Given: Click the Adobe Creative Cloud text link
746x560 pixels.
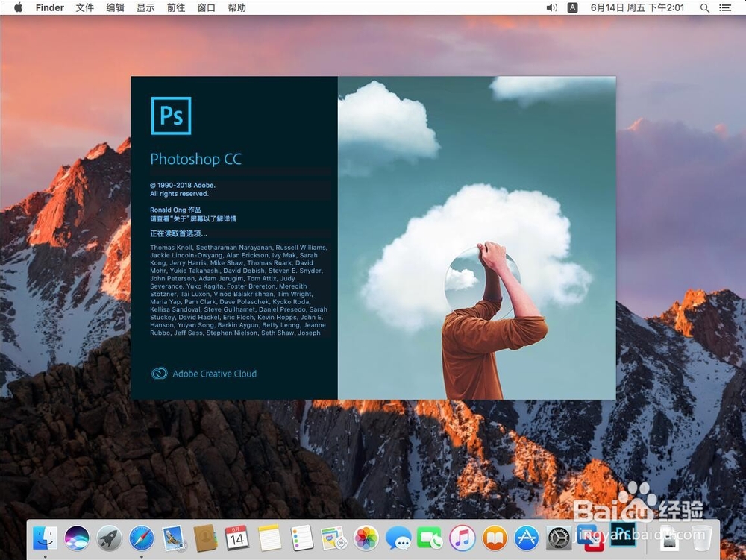Looking at the screenshot, I should click(214, 374).
